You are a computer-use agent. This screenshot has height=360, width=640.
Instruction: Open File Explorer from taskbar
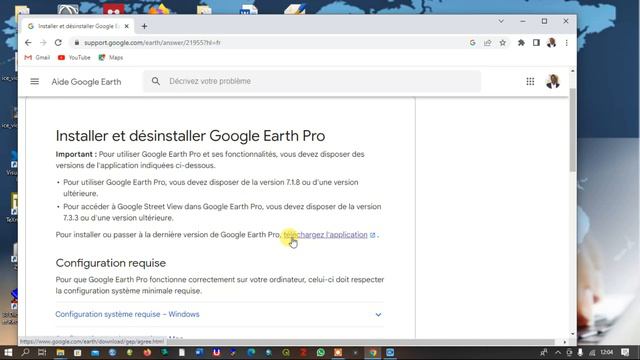coord(60,352)
